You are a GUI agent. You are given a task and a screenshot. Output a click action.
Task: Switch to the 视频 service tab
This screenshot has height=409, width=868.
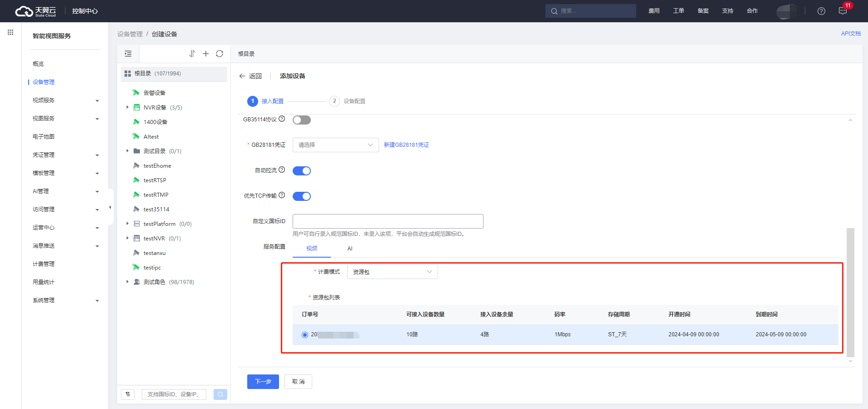312,249
